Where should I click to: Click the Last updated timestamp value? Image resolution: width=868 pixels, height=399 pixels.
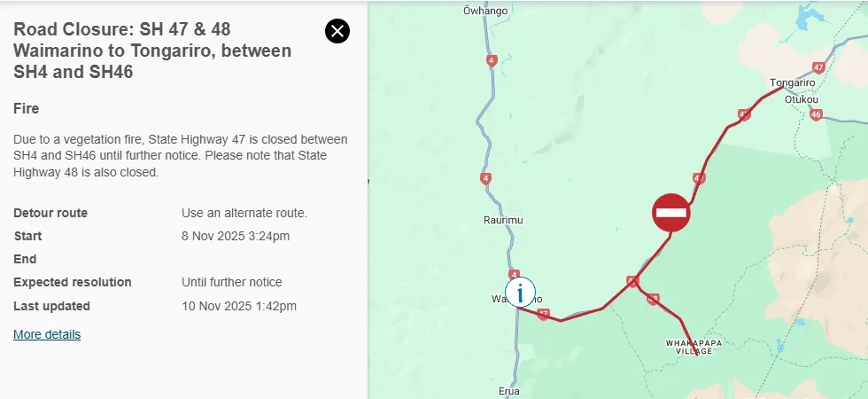(x=239, y=306)
